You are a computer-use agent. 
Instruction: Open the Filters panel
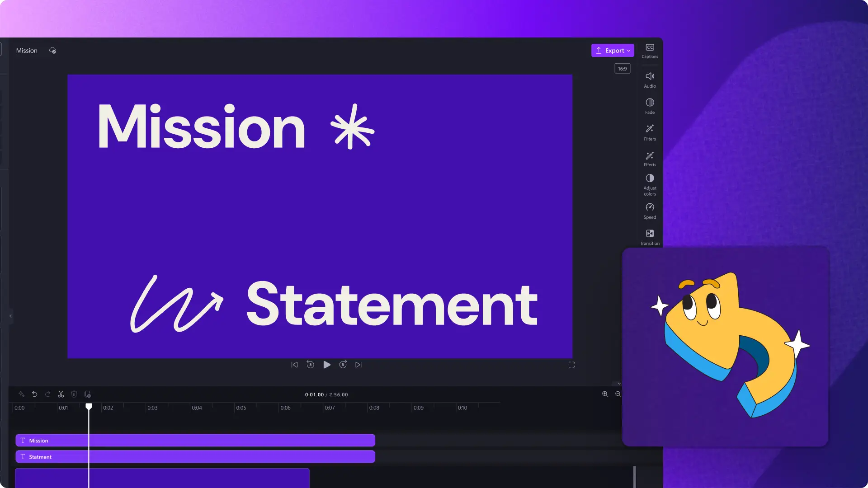click(x=650, y=131)
